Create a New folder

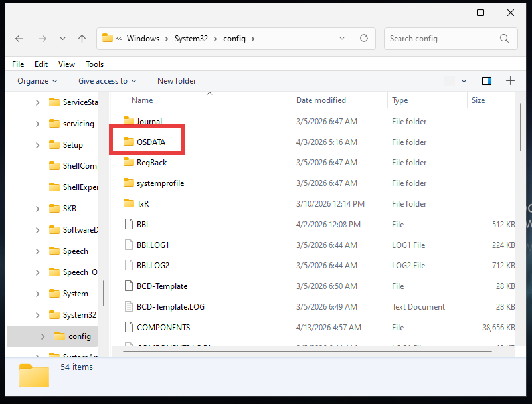[x=177, y=81]
